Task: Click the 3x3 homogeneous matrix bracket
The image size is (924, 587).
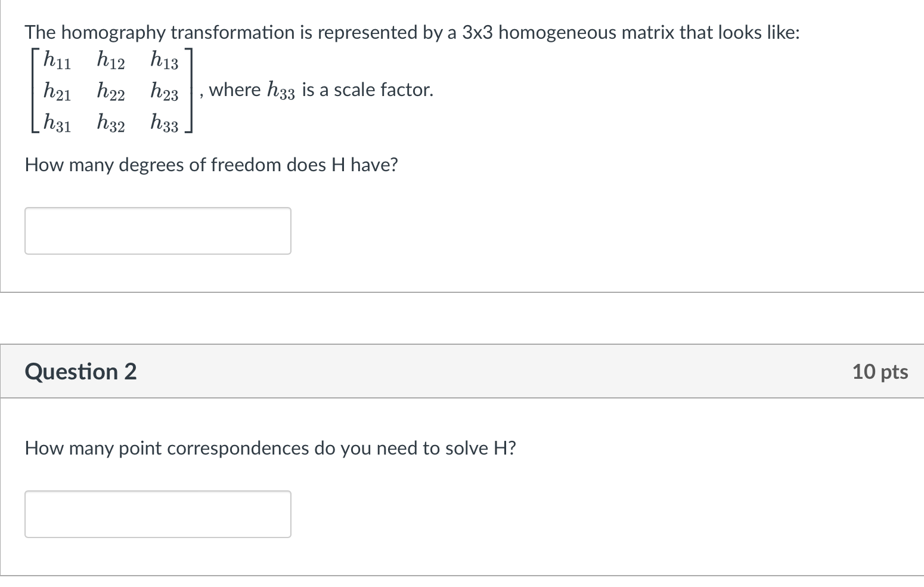Action: [190, 91]
